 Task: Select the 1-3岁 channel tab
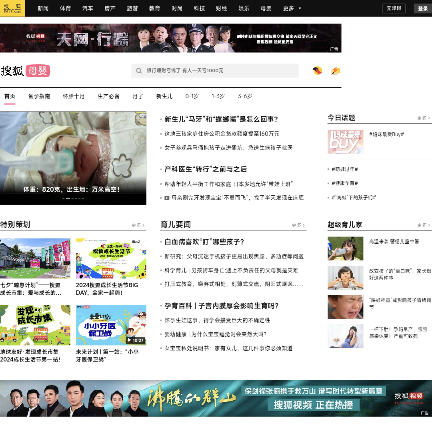pos(218,96)
